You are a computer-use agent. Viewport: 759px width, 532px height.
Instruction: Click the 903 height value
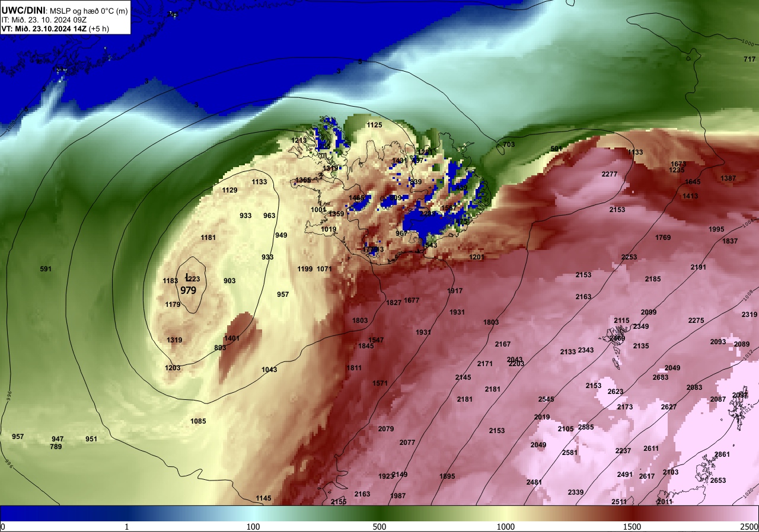pyautogui.click(x=229, y=281)
